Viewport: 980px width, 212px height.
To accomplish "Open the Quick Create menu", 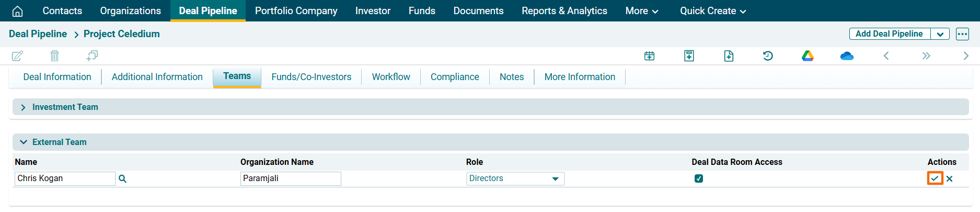I will point(712,11).
